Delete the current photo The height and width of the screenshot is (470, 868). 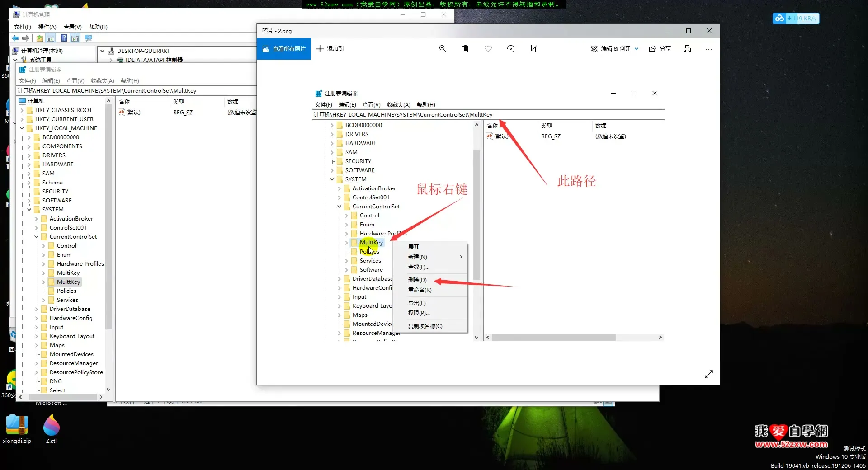[465, 49]
